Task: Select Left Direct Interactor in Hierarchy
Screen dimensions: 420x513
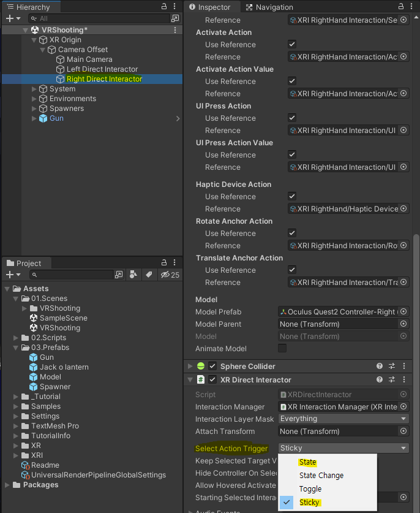Action: (102, 69)
